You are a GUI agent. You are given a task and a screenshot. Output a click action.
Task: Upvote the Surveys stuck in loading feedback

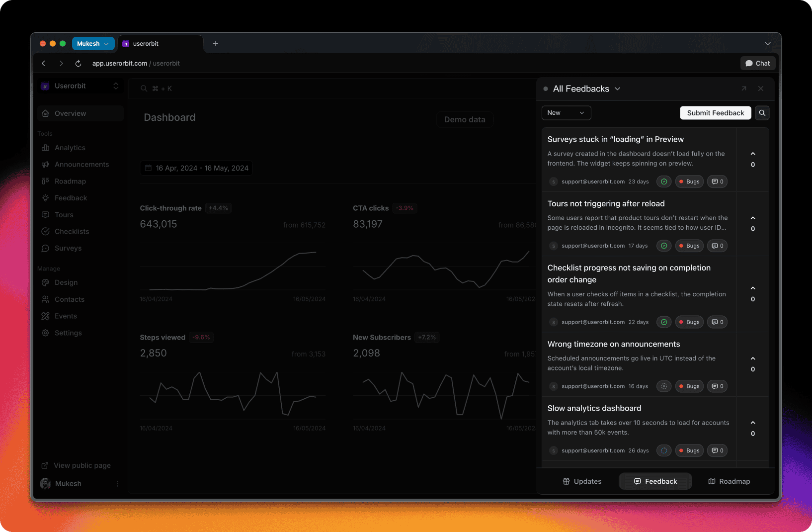pos(753,154)
